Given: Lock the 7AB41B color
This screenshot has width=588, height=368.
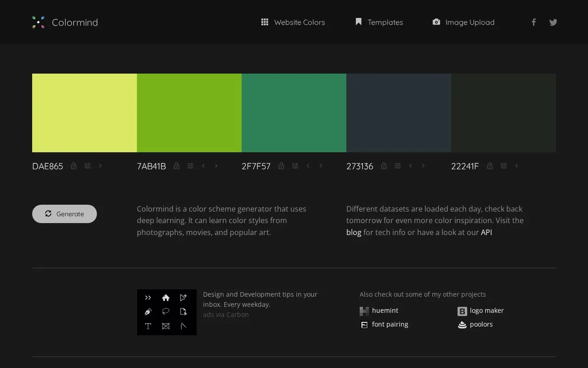Looking at the screenshot, I should 176,166.
